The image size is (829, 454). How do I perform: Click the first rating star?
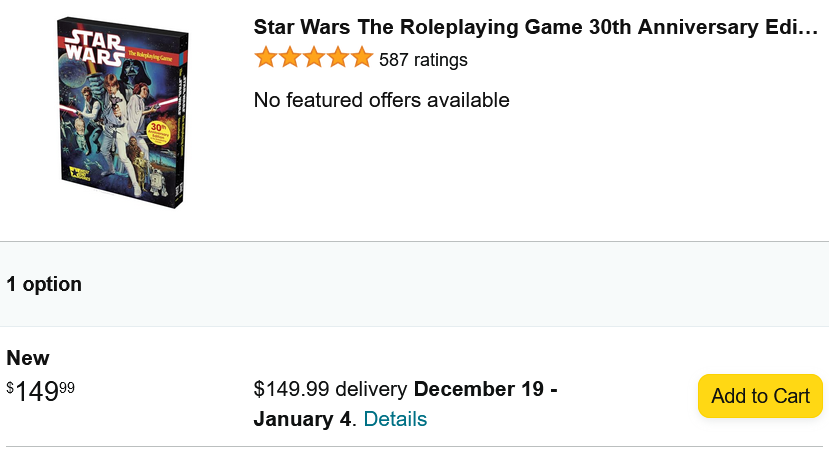pyautogui.click(x=266, y=58)
